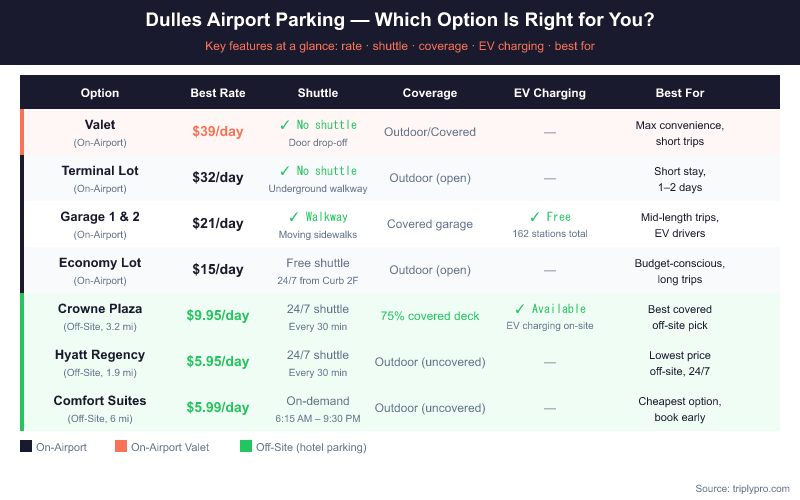The image size is (800, 500).
Task: Click the 75% covered deck text
Action: [x=430, y=316]
